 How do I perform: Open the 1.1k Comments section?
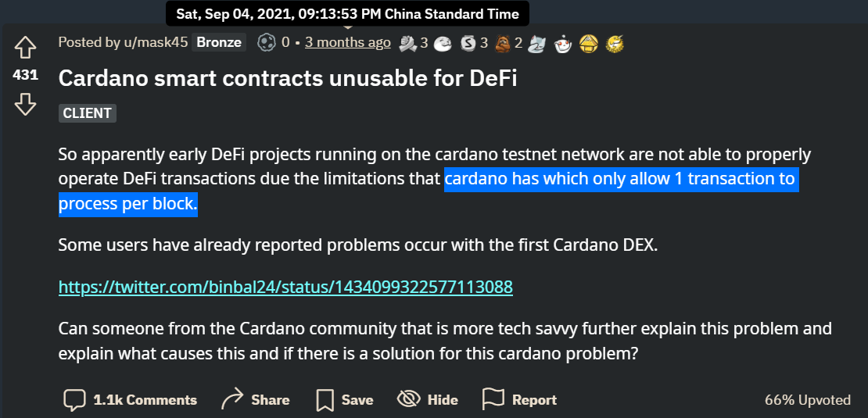tap(131, 399)
